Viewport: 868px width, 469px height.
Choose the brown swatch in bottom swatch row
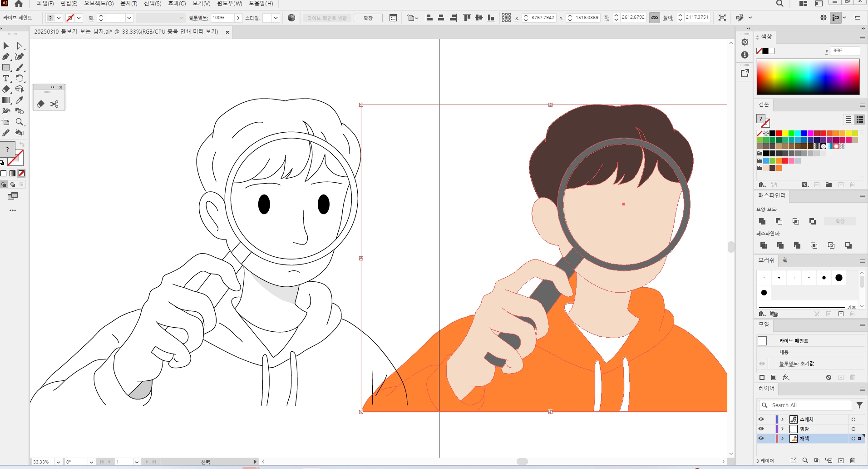772,168
